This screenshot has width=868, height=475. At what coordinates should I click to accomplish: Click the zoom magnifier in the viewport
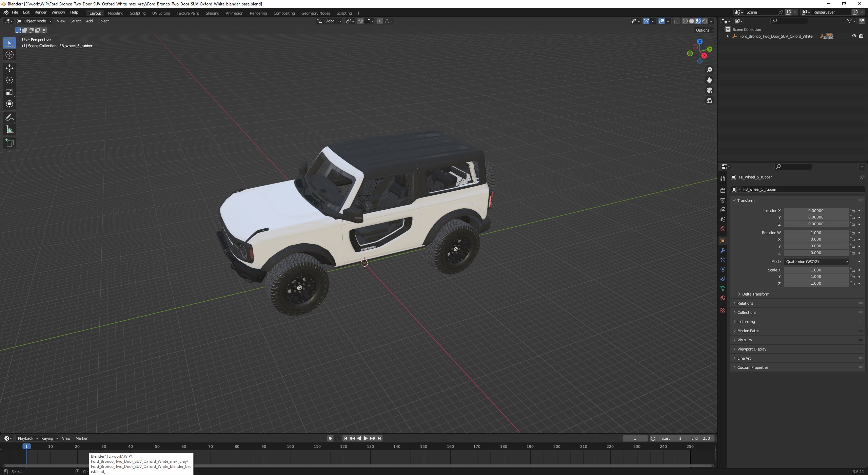[x=709, y=70]
